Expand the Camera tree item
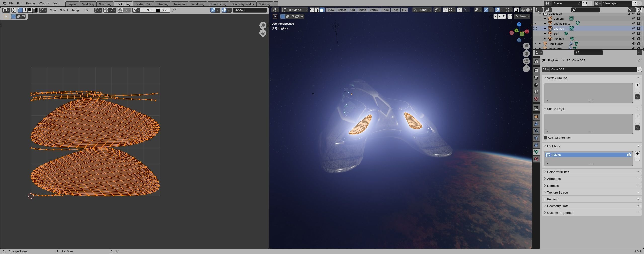Screen dimensions: 644x254 tap(545, 18)
